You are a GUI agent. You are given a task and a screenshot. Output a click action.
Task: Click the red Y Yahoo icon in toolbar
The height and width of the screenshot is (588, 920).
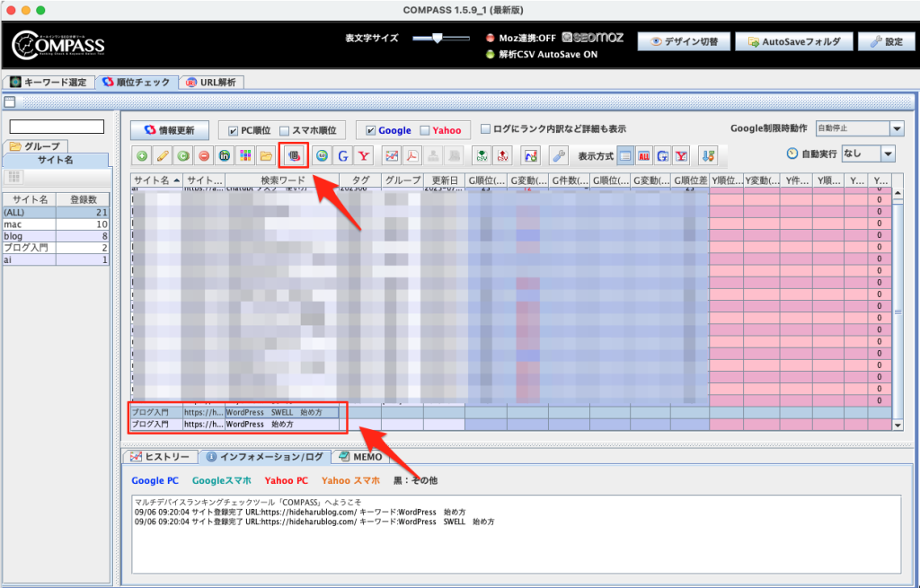(x=364, y=156)
